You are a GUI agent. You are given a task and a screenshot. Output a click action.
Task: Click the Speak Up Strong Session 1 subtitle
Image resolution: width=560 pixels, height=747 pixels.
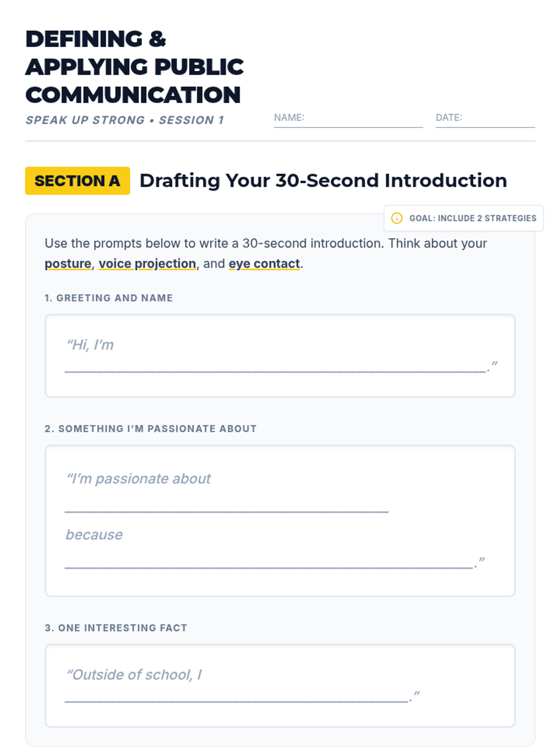point(125,120)
